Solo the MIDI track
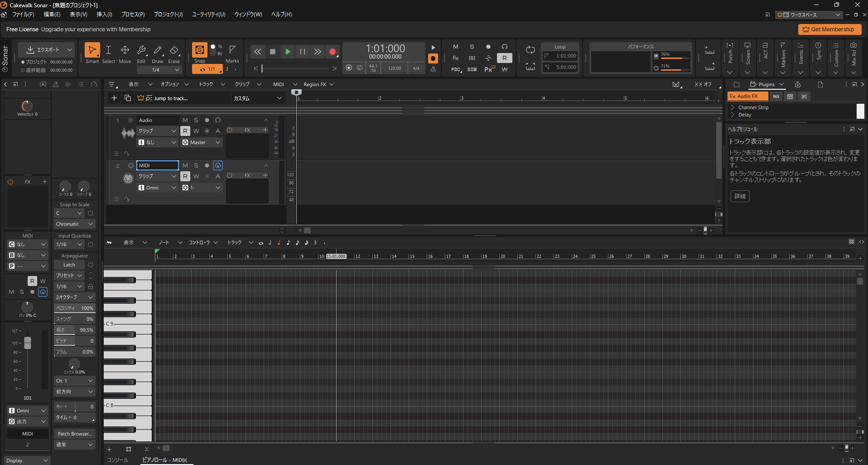 coord(196,165)
